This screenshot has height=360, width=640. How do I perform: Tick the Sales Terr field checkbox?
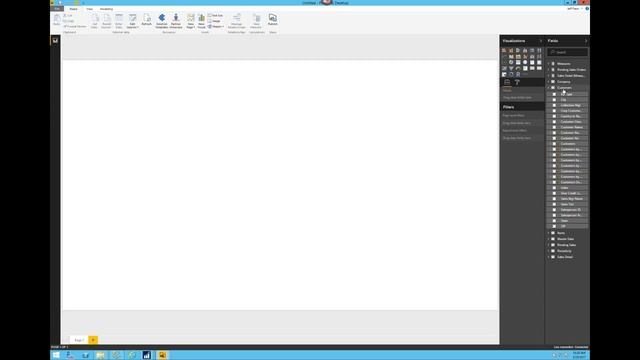(x=554, y=204)
